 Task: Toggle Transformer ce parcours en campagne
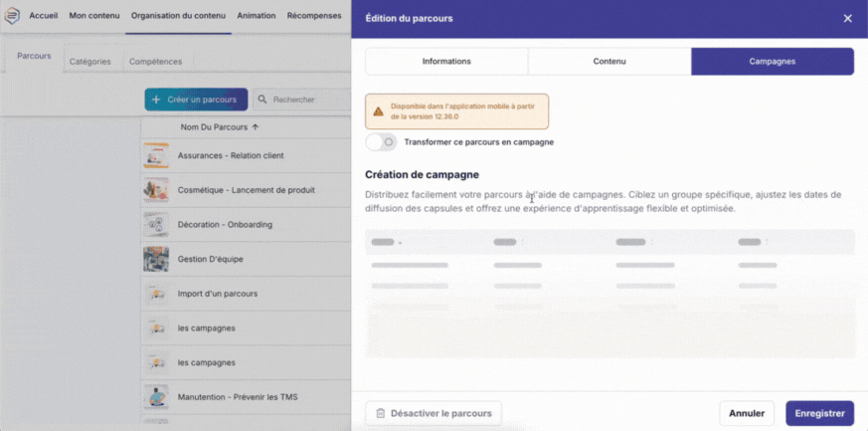coord(381,142)
